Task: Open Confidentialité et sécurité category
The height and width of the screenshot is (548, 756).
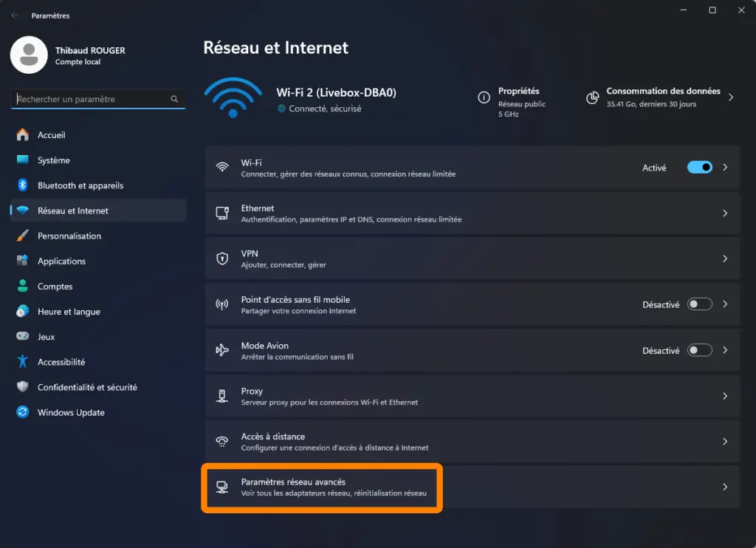Action: pos(98,387)
